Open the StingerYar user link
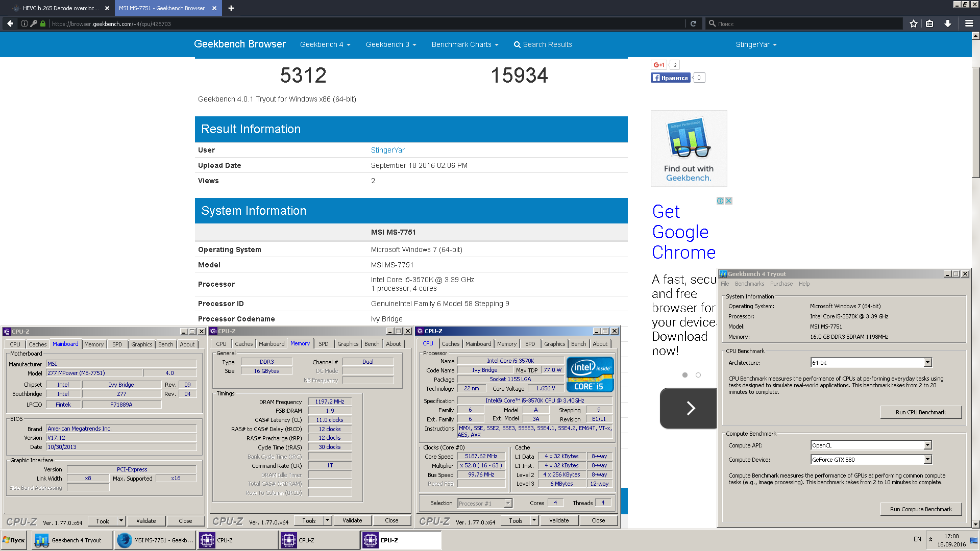The height and width of the screenshot is (551, 980). pyautogui.click(x=387, y=150)
